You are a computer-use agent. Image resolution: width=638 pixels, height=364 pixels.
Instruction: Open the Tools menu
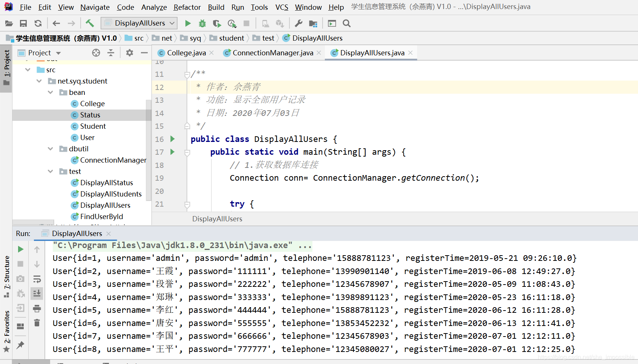point(259,7)
